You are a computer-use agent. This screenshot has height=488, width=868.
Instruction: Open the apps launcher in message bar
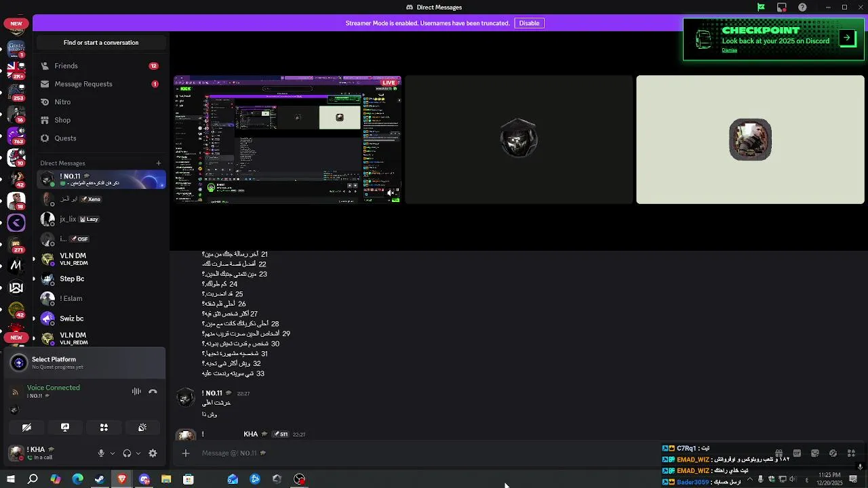pyautogui.click(x=852, y=453)
